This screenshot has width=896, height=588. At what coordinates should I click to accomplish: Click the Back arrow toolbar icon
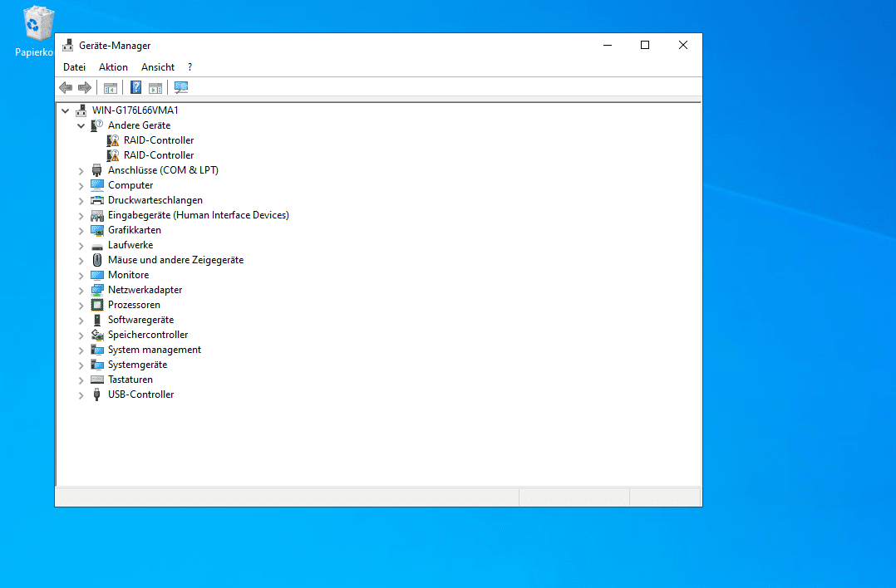point(66,87)
